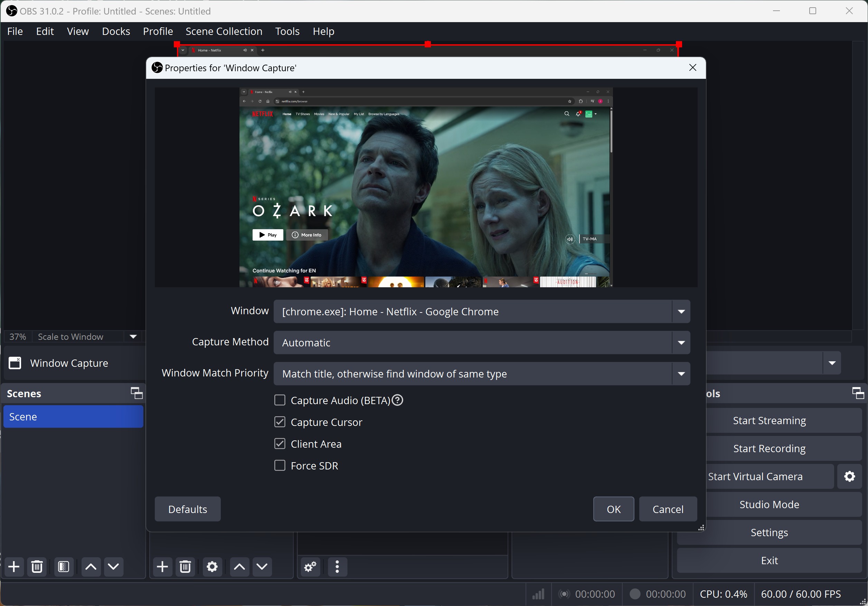Click the 37% preview zoom value

click(x=18, y=336)
